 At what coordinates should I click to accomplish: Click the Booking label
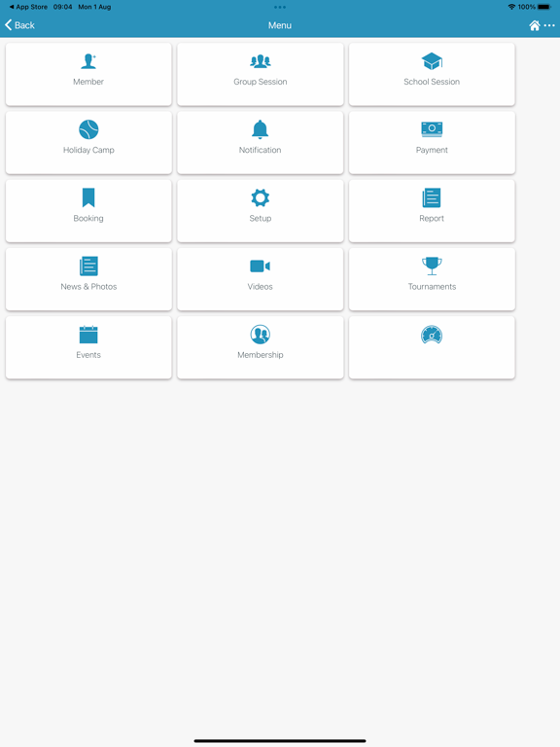click(x=88, y=218)
